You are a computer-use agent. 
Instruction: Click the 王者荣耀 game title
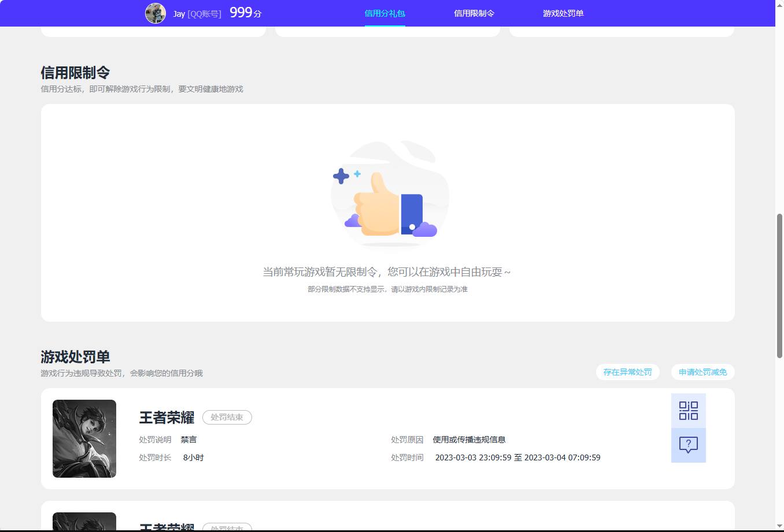click(167, 417)
